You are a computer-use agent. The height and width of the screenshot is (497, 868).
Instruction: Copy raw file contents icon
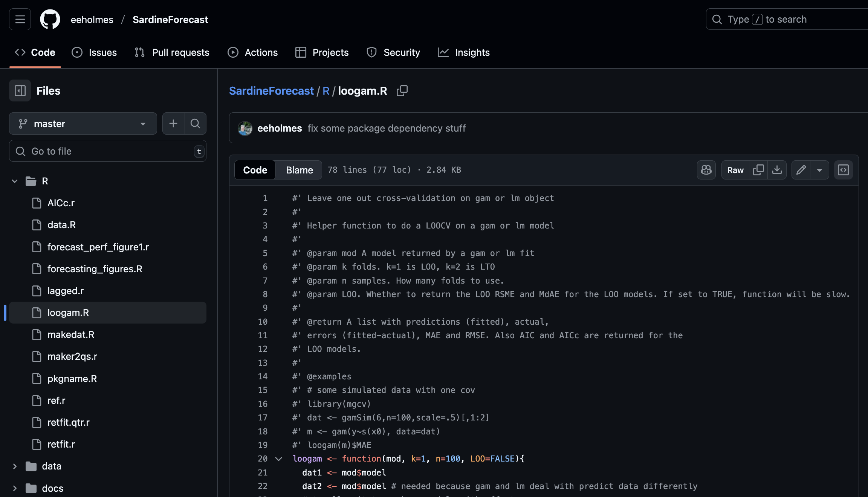point(758,170)
